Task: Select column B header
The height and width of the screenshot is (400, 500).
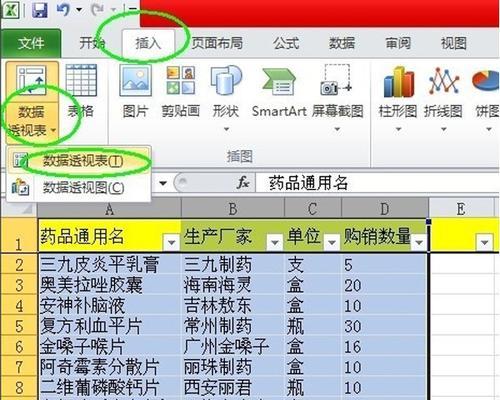Action: (233, 209)
